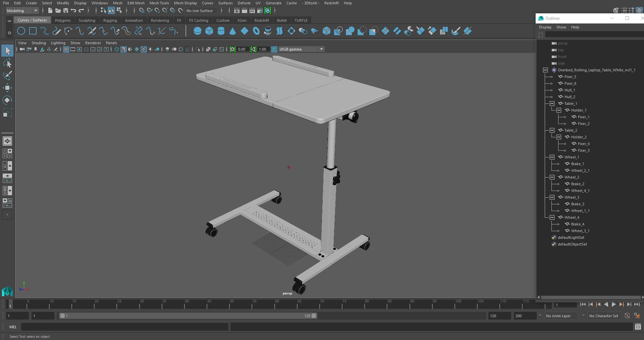Activate the Paint selection tool
Viewport: 644px width, 340px height.
point(7,75)
